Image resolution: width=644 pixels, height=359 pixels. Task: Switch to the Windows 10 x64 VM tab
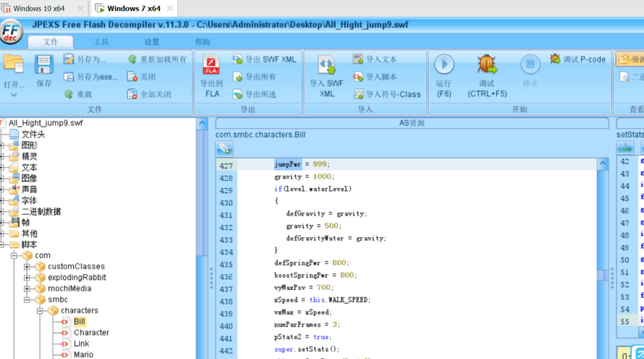(x=39, y=8)
